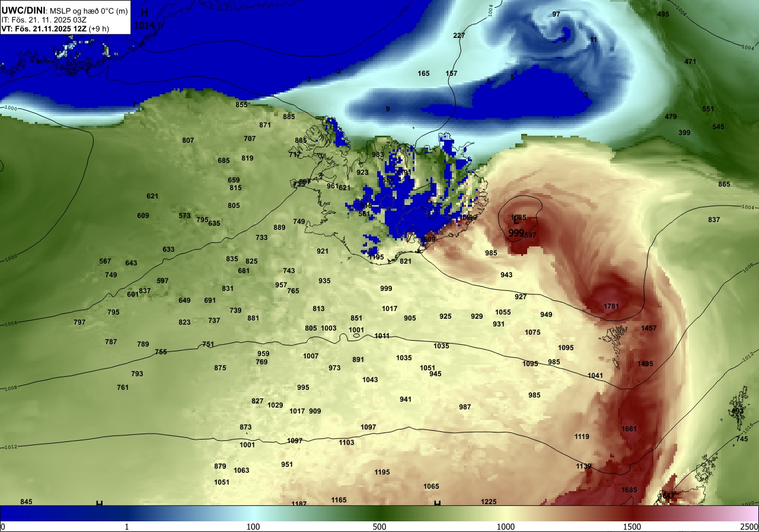Image resolution: width=759 pixels, height=532 pixels.
Task: Click the 97 height value
Action: coord(556,14)
